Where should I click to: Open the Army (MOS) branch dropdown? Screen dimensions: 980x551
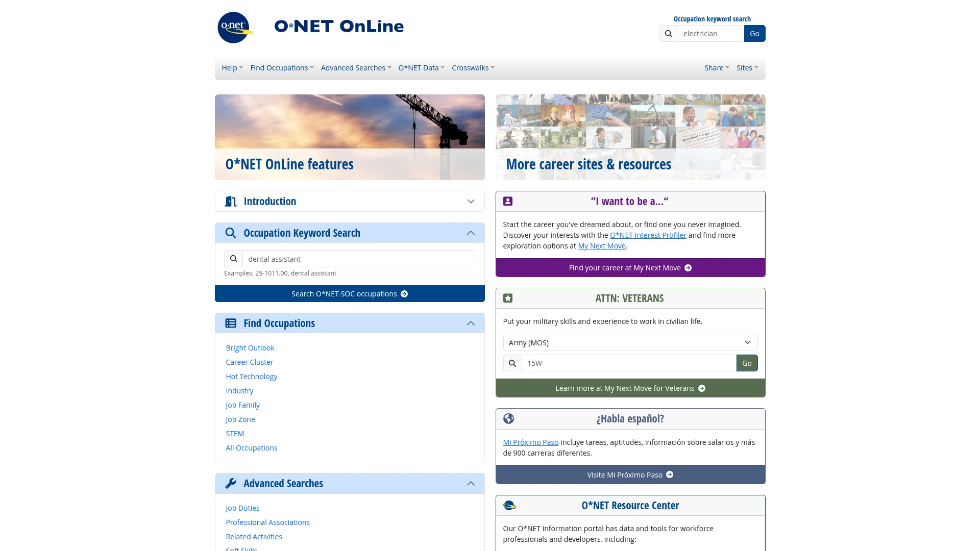pos(630,343)
